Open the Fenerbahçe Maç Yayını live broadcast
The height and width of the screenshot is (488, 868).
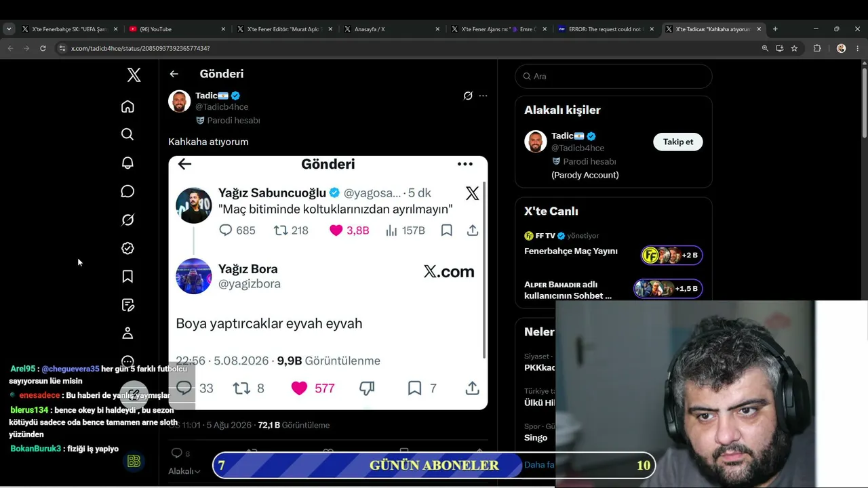[x=570, y=251]
